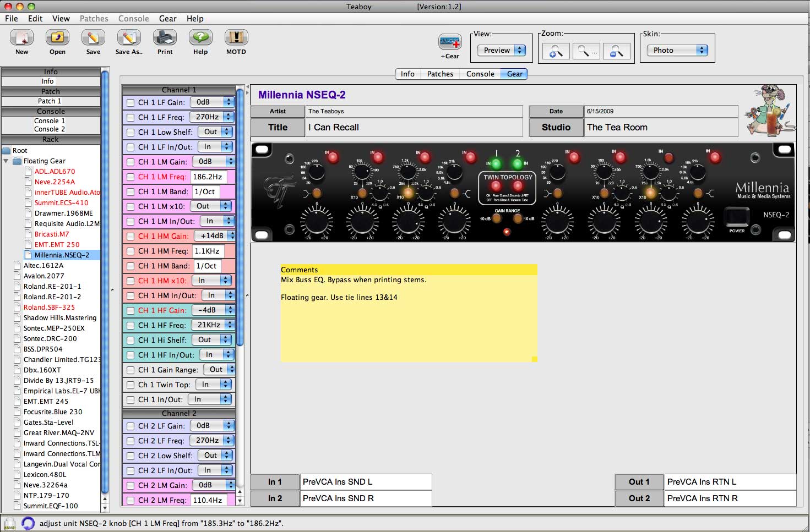This screenshot has height=532, width=810.
Task: Click the Floating Gear folder icon
Action: (x=17, y=161)
